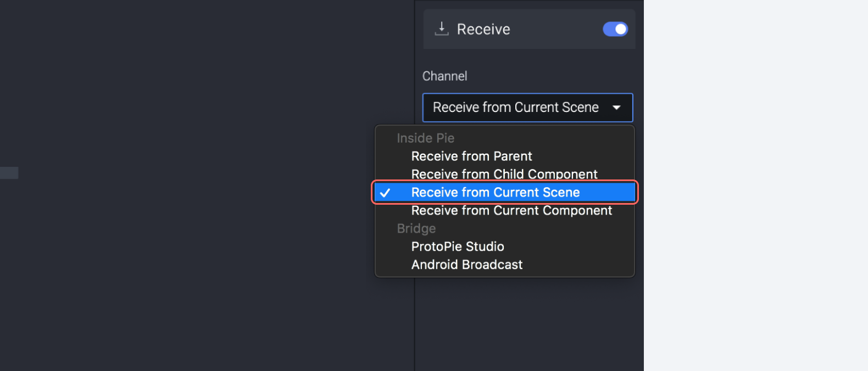Click the dropdown caret on the Channel selector

coord(617,108)
